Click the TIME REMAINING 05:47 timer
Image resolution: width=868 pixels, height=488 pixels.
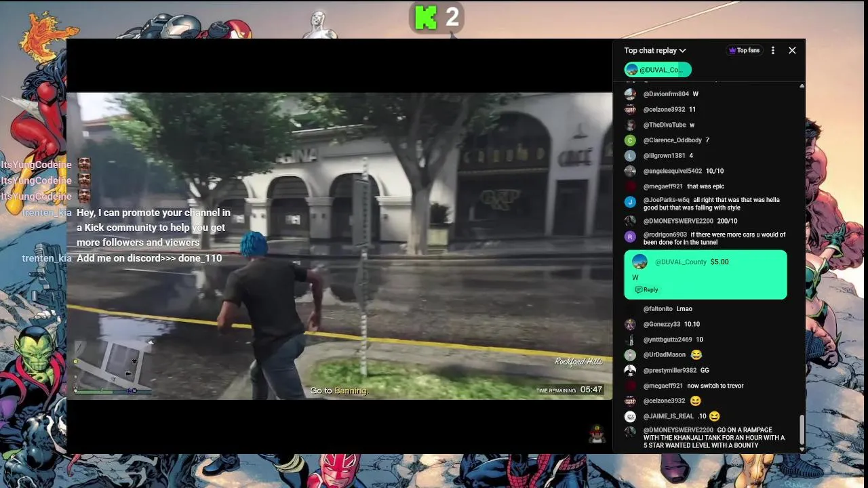click(x=570, y=390)
